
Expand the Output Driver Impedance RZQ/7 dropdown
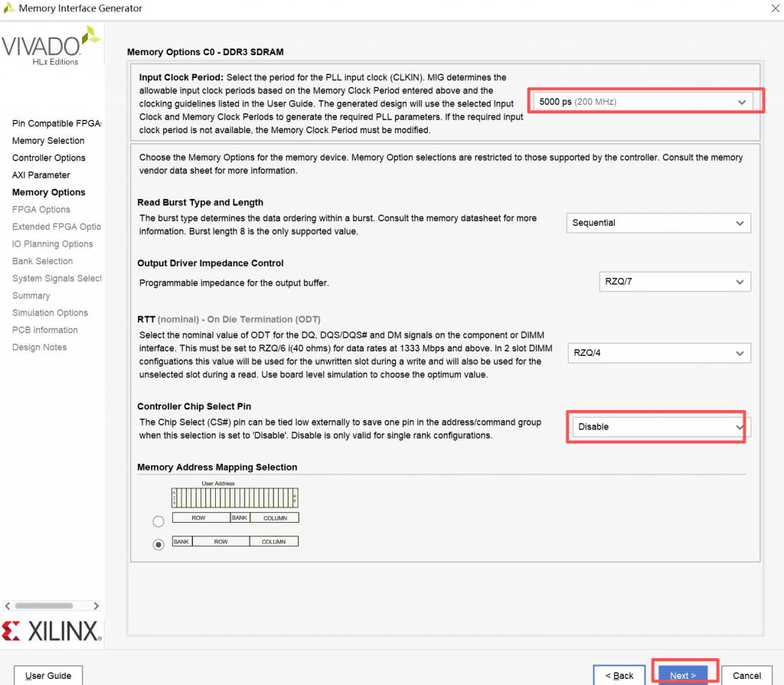click(674, 282)
